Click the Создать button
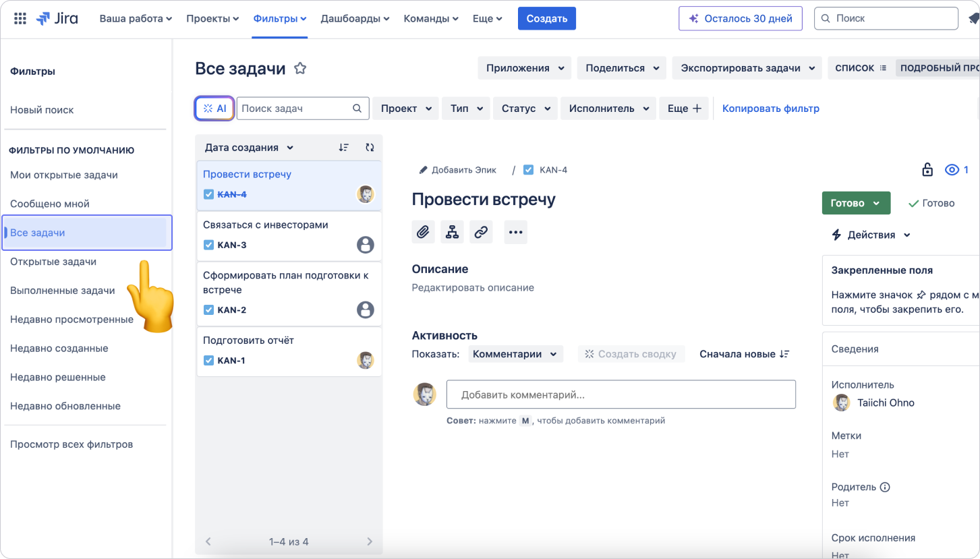The width and height of the screenshot is (980, 559). (x=546, y=19)
